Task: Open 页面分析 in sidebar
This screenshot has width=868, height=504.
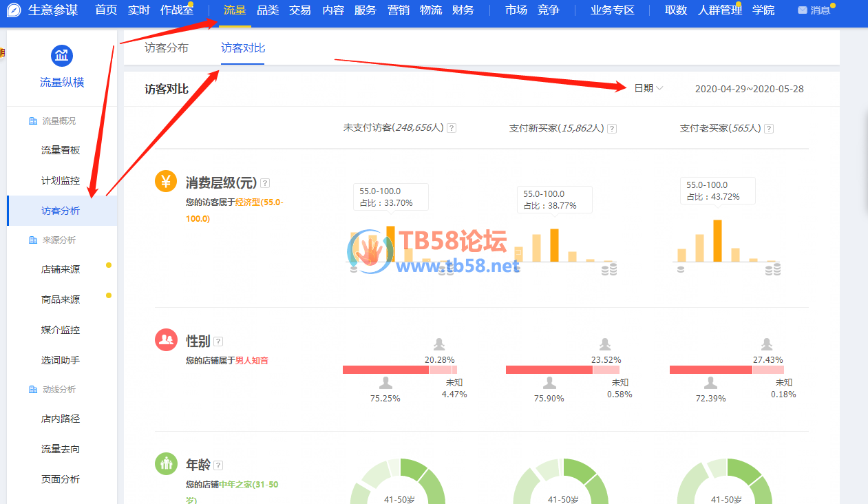Action: [x=61, y=479]
